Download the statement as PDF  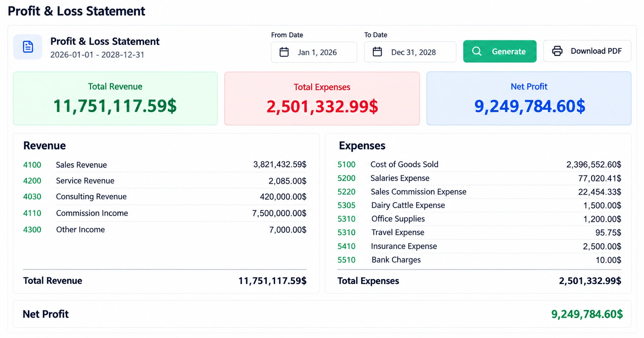point(587,51)
